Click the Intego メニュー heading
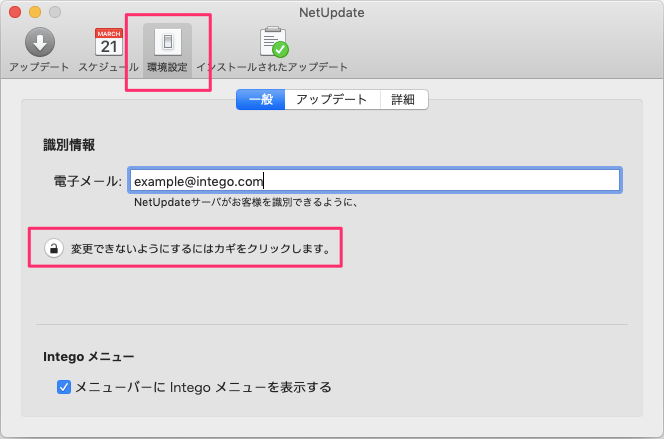664x439 pixels. tap(89, 356)
